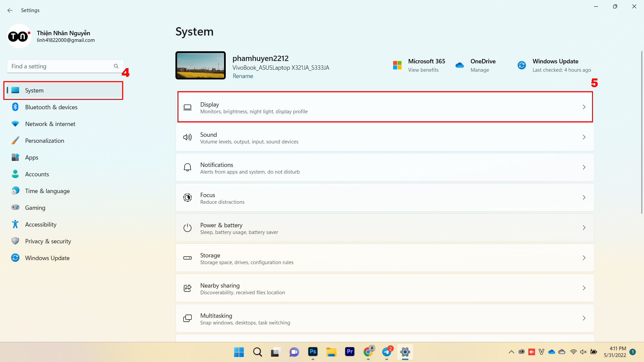Click the back arrow next to Settings

(10, 10)
